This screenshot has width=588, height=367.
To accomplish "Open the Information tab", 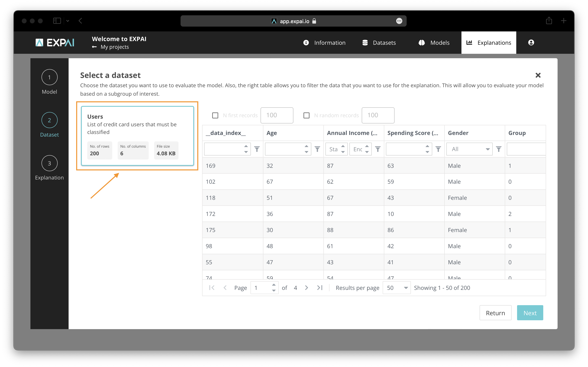I will click(x=324, y=43).
